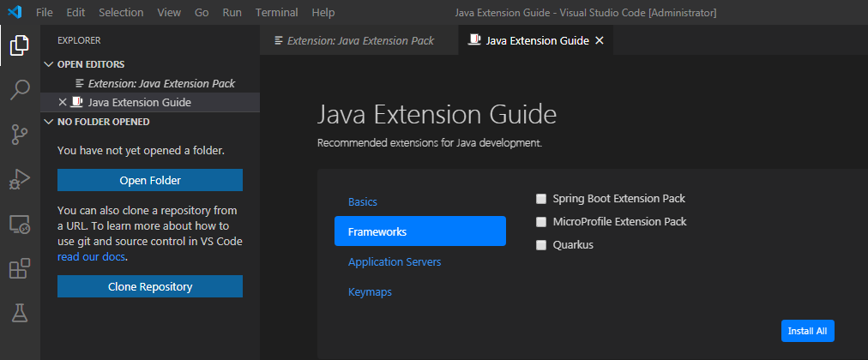This screenshot has width=868, height=360.
Task: Click the Install All button
Action: click(x=808, y=331)
